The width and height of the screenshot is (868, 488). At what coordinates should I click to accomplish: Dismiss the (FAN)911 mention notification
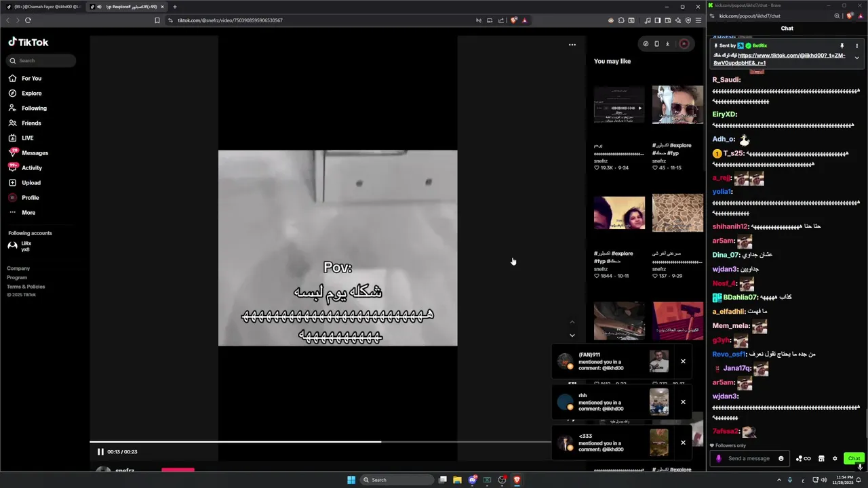[x=683, y=361]
